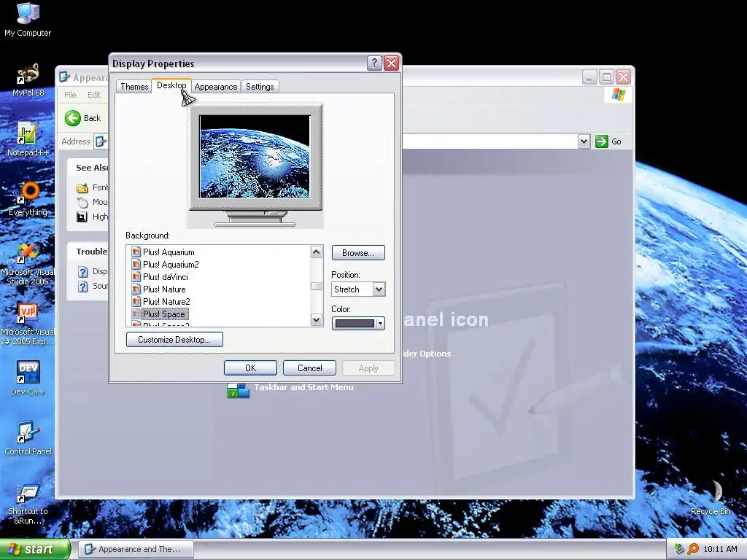Viewport: 747px width, 560px height.
Task: Select Plus! Nature in background list
Action: (164, 289)
